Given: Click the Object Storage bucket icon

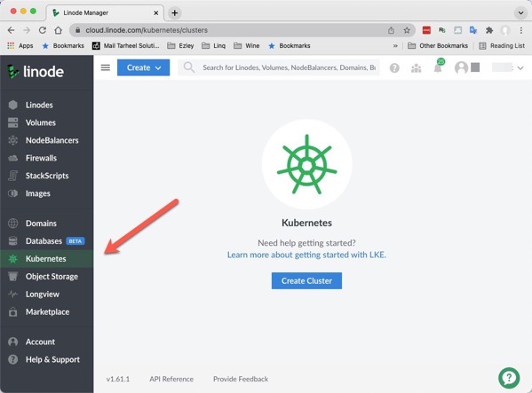Looking at the screenshot, I should click(13, 277).
